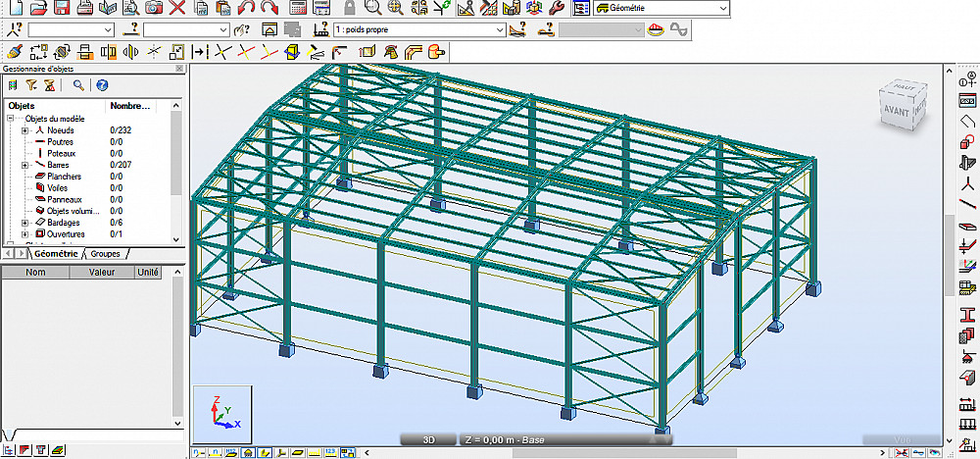Expand the Ouvertures tree node

25,234
